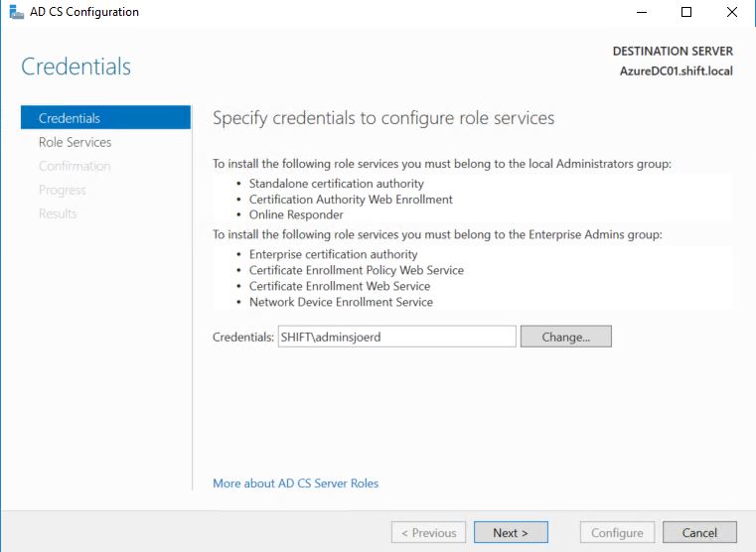Click the Standalone certification authority list item

pyautogui.click(x=336, y=184)
